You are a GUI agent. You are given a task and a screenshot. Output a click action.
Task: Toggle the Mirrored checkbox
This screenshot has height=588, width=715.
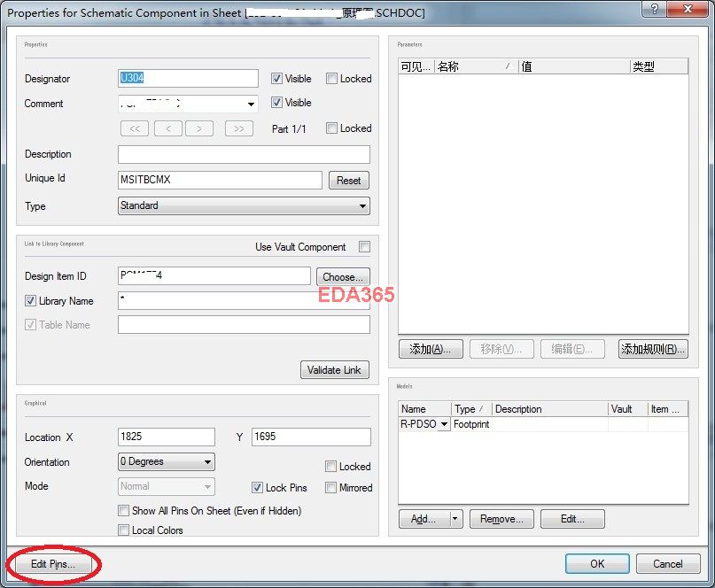(330, 488)
